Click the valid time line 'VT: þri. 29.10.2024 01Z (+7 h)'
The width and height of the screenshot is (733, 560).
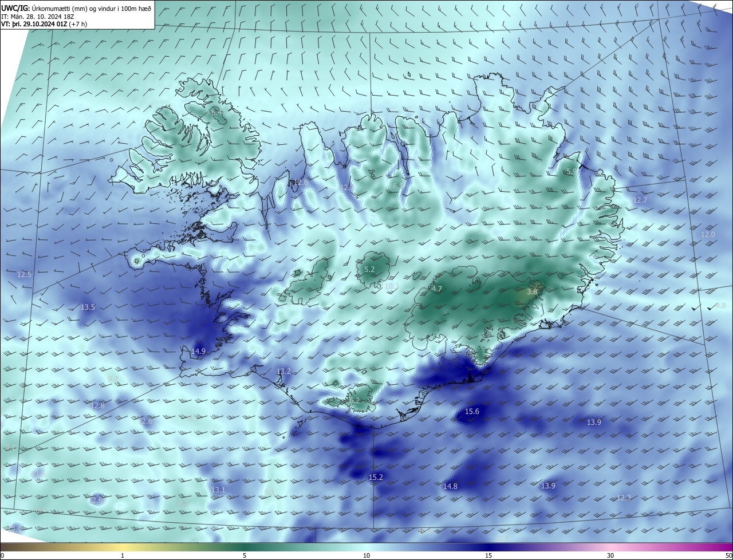(44, 25)
